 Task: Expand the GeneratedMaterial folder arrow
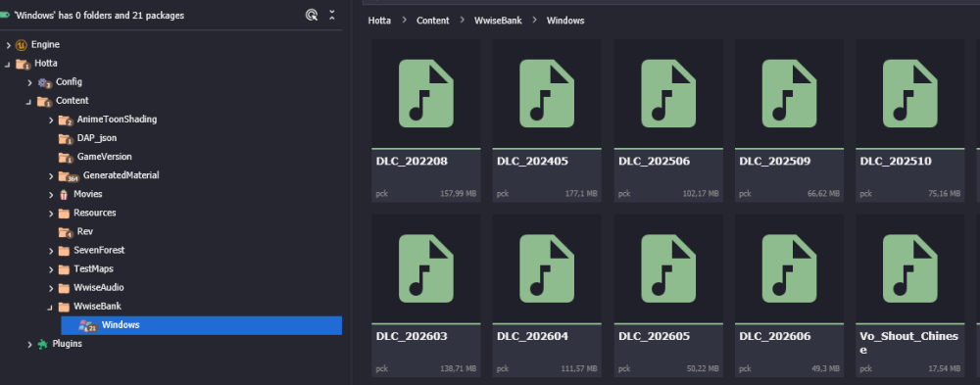tap(51, 175)
